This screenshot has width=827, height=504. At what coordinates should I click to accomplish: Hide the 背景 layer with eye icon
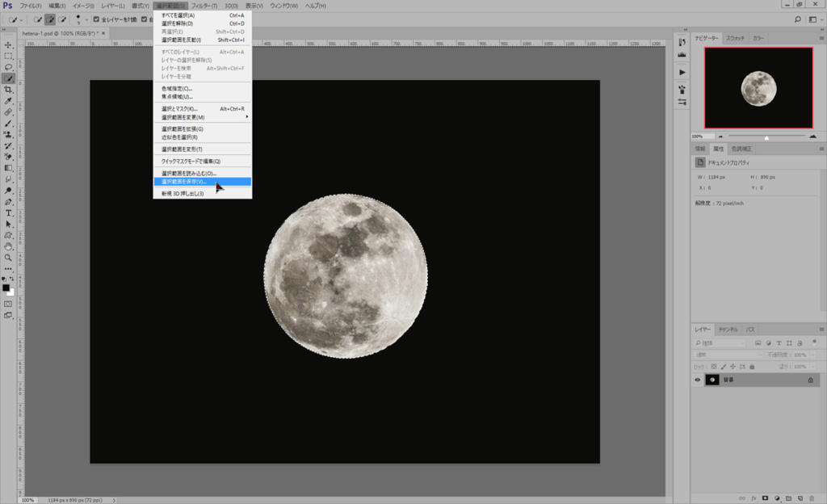pyautogui.click(x=698, y=380)
